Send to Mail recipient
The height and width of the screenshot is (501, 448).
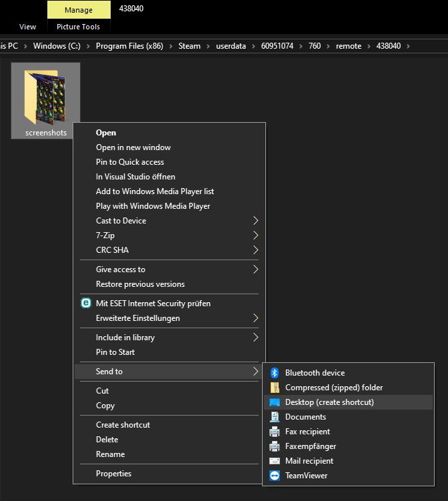coord(349,461)
